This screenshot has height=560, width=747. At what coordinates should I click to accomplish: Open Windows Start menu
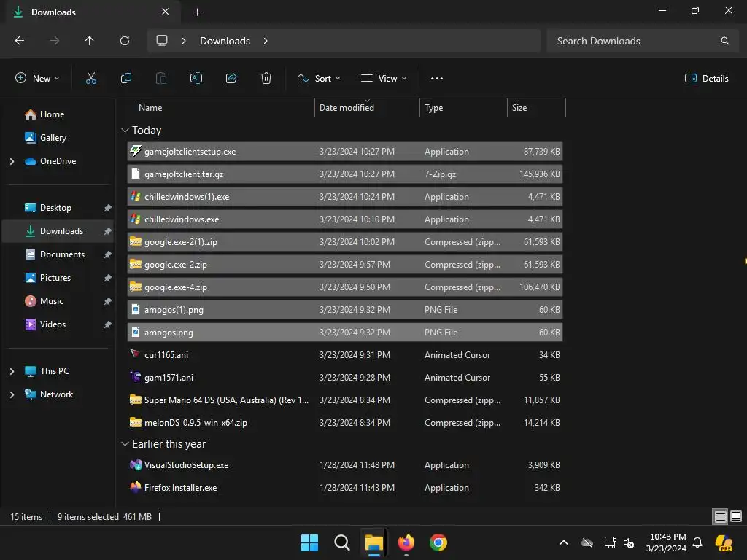(x=309, y=542)
